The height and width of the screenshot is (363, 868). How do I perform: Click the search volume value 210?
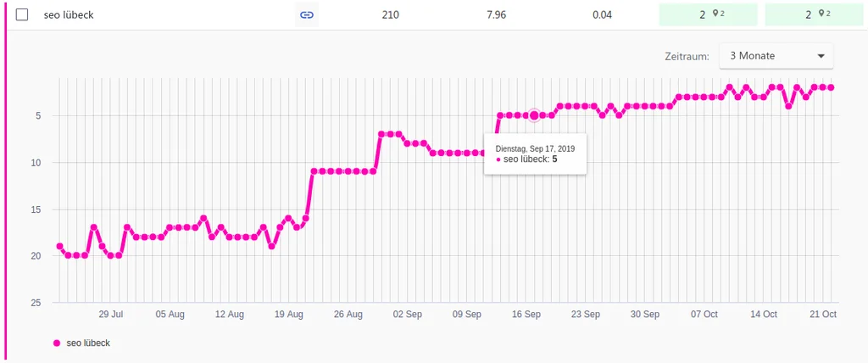390,15
